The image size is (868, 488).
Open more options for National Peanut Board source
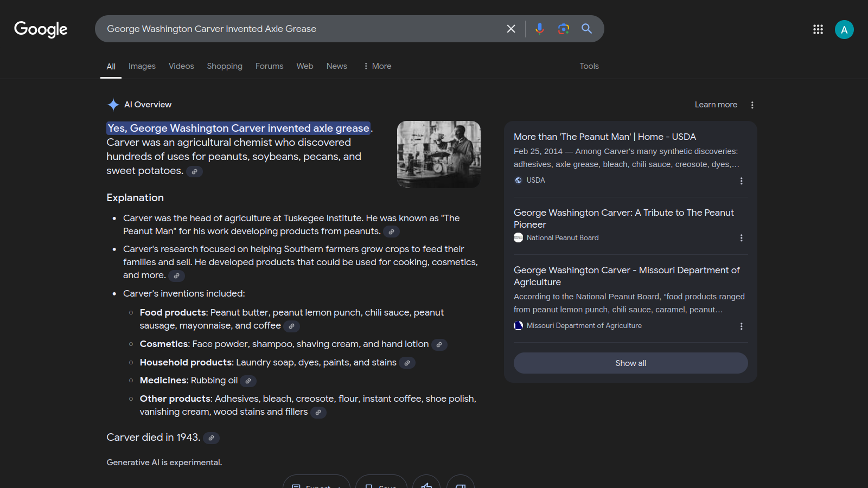click(742, 238)
